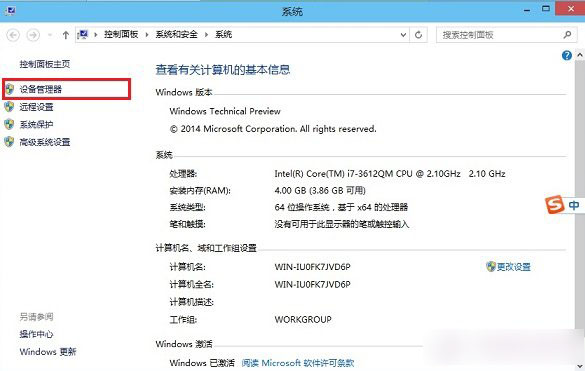Open help with the blue question mark
The image size is (585, 371).
point(567,56)
